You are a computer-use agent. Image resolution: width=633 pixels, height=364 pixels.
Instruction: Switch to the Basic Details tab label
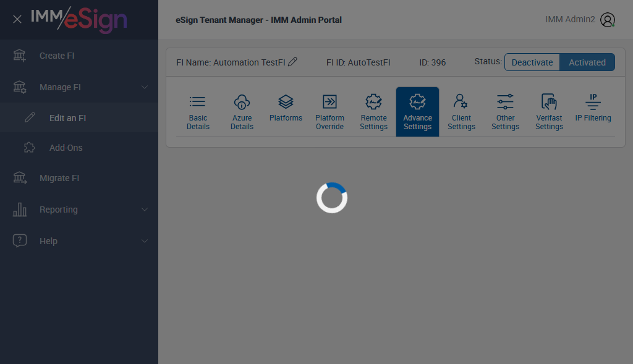[x=198, y=122]
